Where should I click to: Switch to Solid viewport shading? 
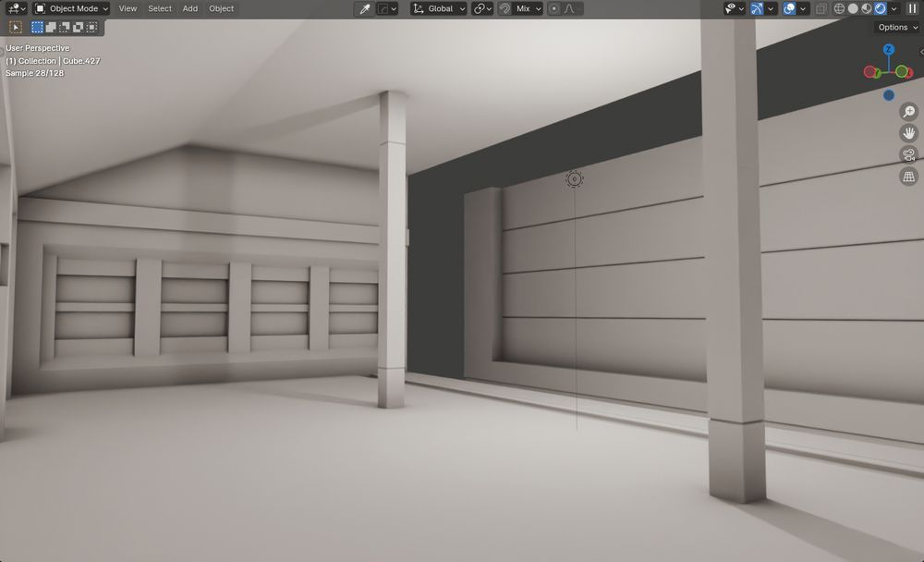click(x=853, y=8)
